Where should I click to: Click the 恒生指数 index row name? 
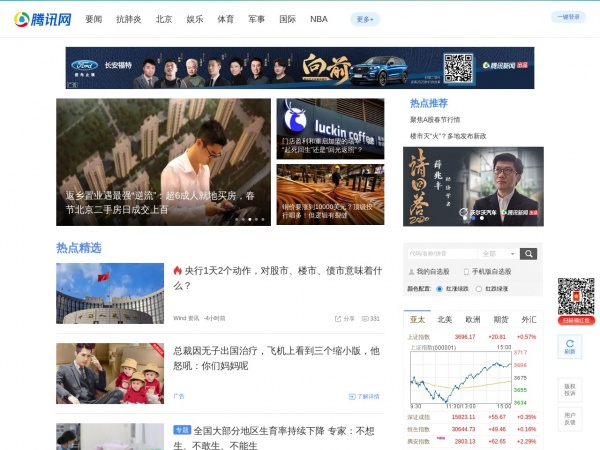tap(419, 429)
